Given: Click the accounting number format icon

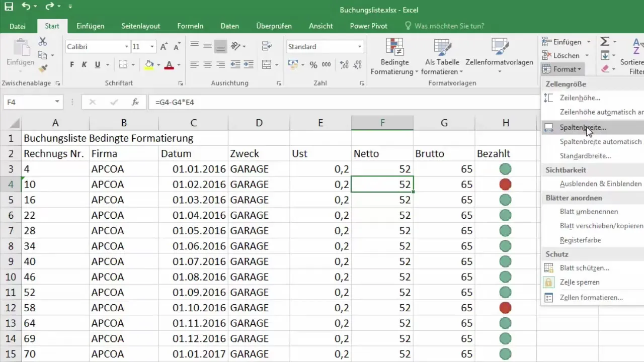Looking at the screenshot, I should tap(293, 64).
